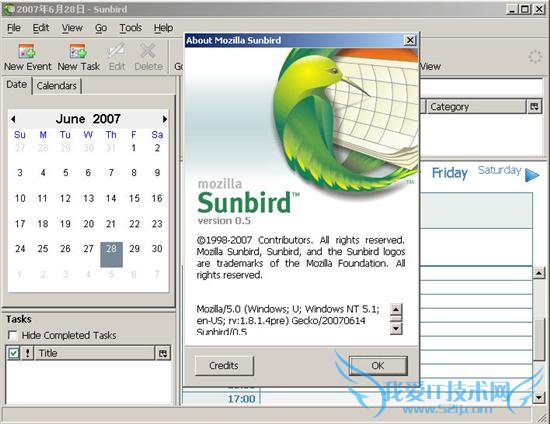
Task: Select June 20 in mini calendar
Action: point(88,224)
